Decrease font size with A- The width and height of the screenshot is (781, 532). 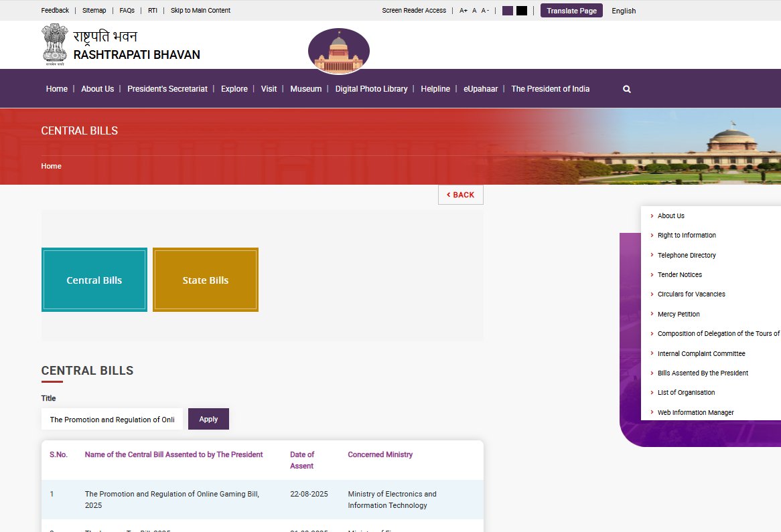(x=485, y=11)
